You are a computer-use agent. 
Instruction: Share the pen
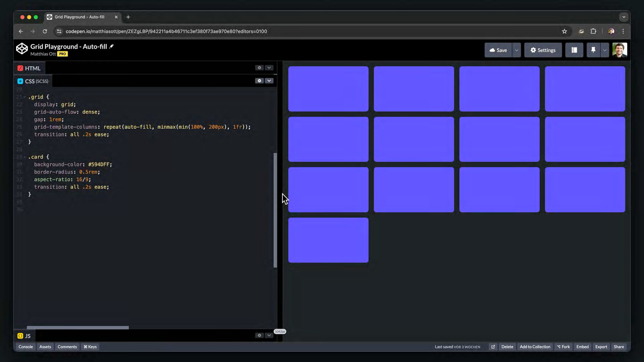(x=619, y=347)
